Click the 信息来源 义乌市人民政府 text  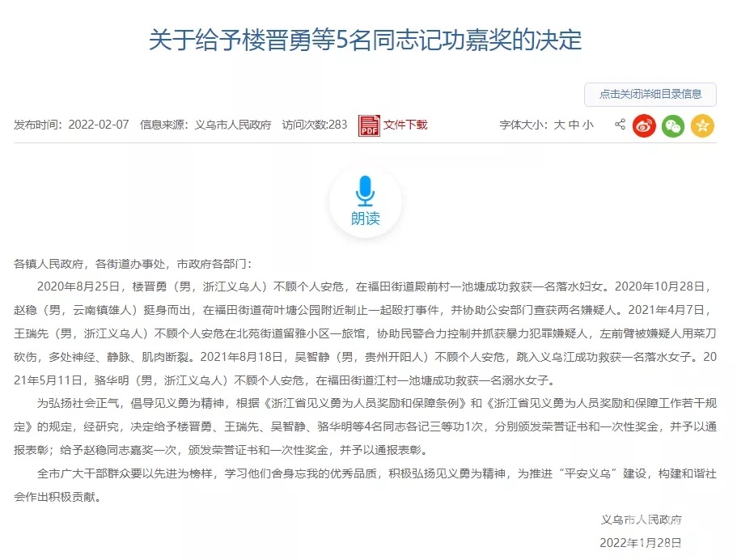point(205,125)
